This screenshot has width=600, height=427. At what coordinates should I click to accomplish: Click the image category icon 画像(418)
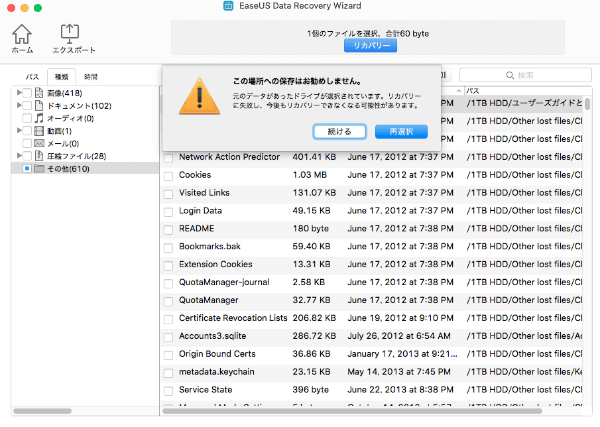[x=39, y=93]
